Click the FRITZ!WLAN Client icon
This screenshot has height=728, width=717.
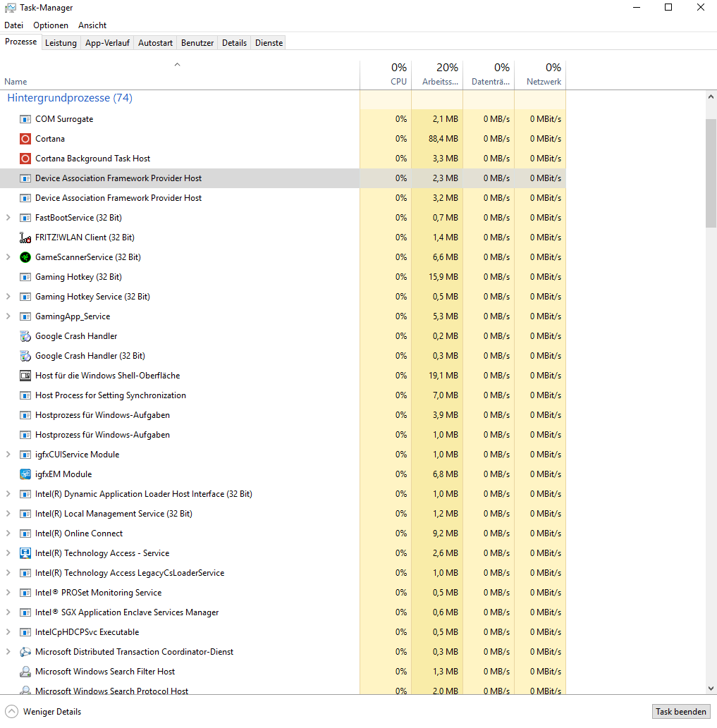click(x=25, y=237)
